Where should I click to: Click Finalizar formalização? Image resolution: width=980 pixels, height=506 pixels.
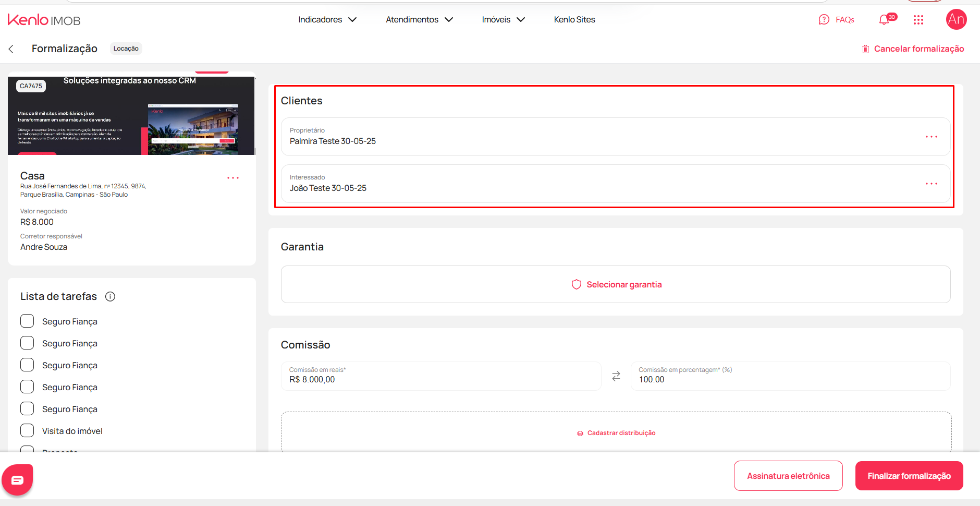click(909, 476)
